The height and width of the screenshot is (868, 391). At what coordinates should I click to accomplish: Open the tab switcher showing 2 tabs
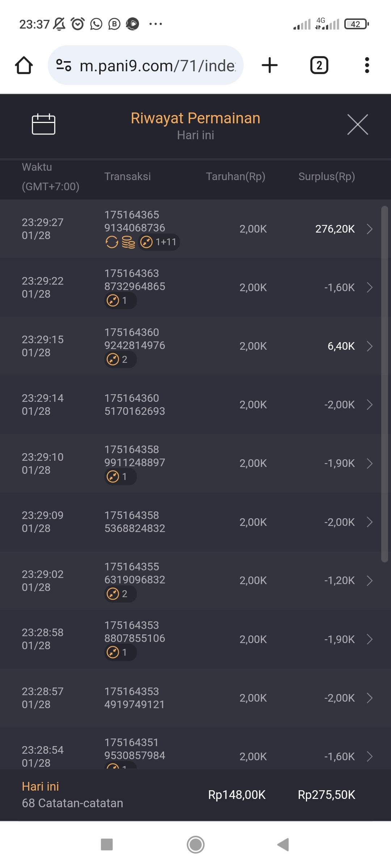[x=319, y=65]
